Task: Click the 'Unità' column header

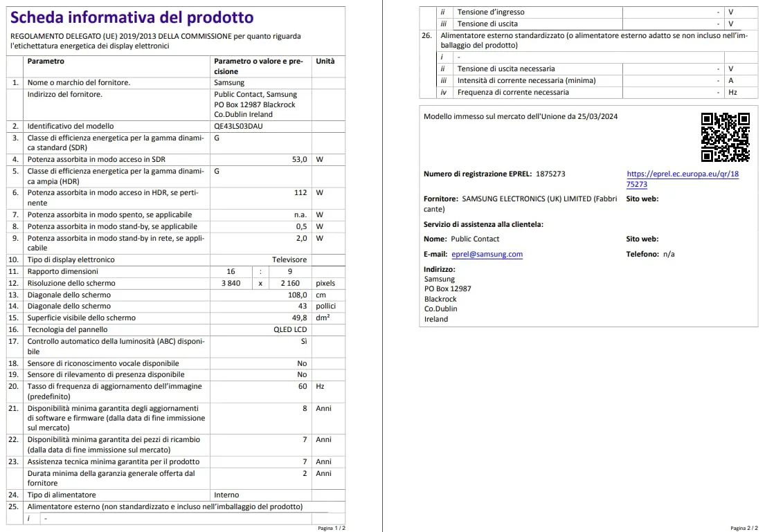Action: point(325,62)
